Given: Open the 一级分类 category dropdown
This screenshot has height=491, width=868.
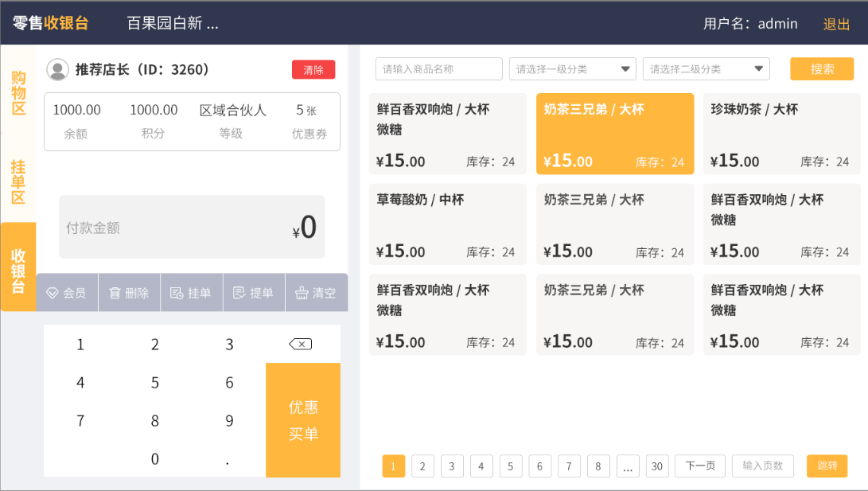Looking at the screenshot, I should [x=572, y=69].
